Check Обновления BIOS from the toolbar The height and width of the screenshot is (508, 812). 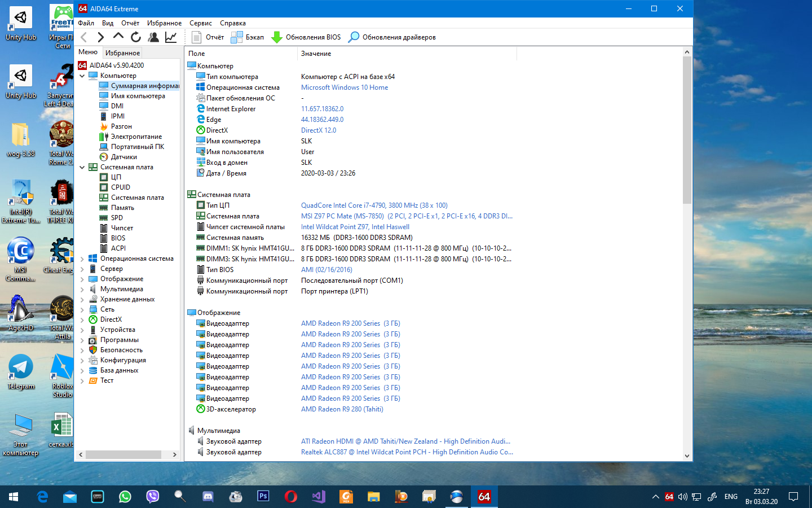tap(306, 37)
